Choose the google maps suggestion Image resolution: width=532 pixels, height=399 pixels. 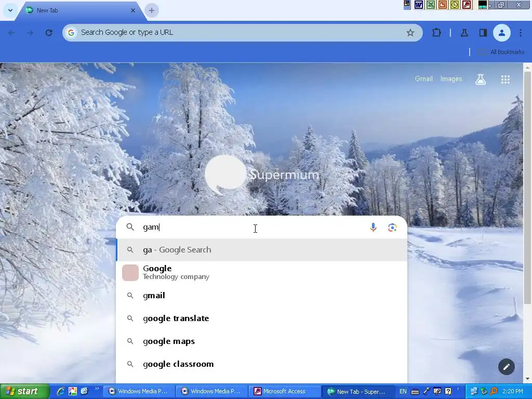[x=262, y=341]
